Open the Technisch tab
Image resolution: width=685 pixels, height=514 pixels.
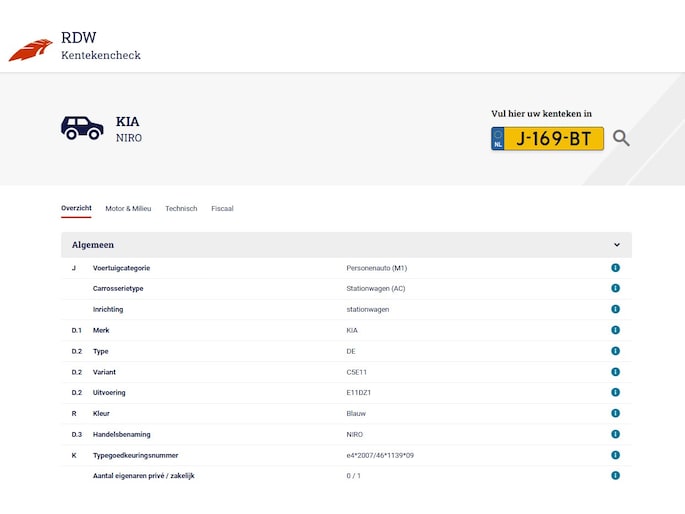(x=181, y=209)
